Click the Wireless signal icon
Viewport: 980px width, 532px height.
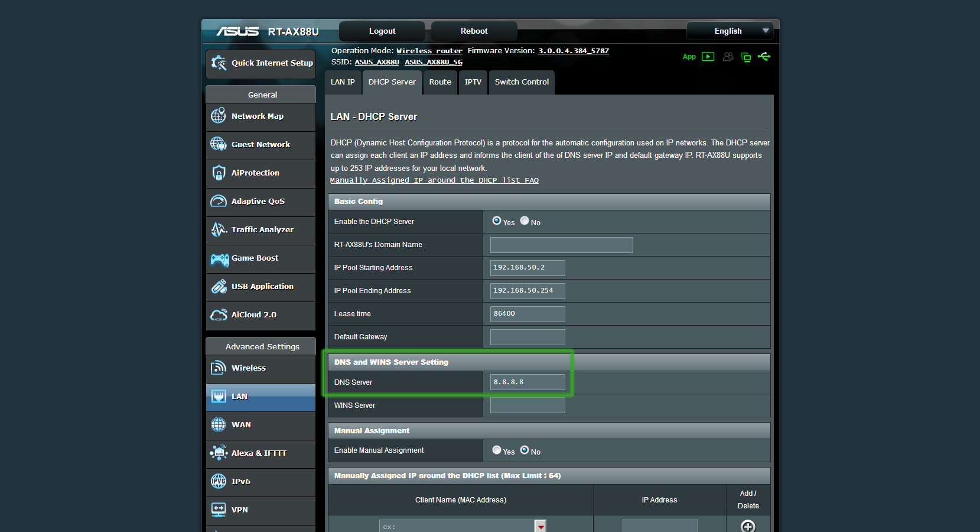pyautogui.click(x=219, y=368)
